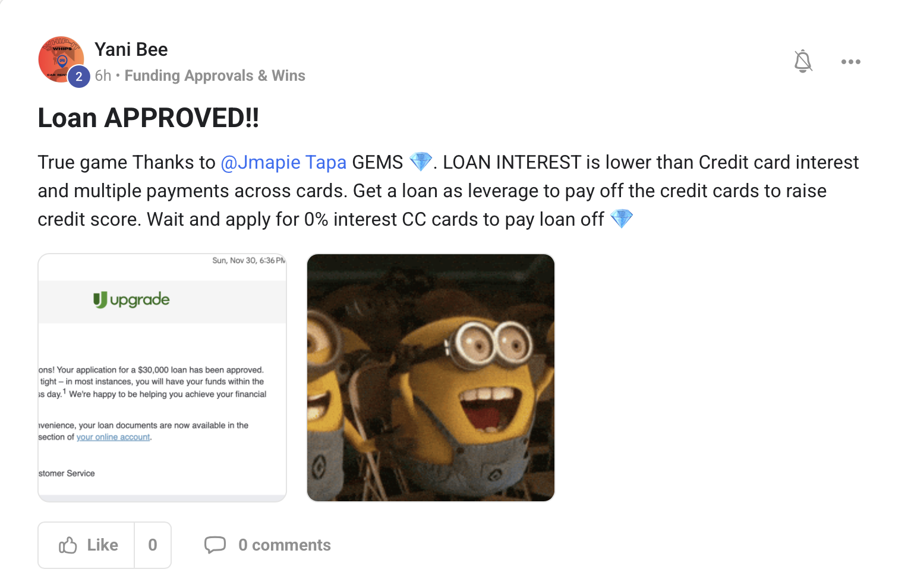The image size is (908, 588).
Task: View the like count of 0
Action: 153,545
